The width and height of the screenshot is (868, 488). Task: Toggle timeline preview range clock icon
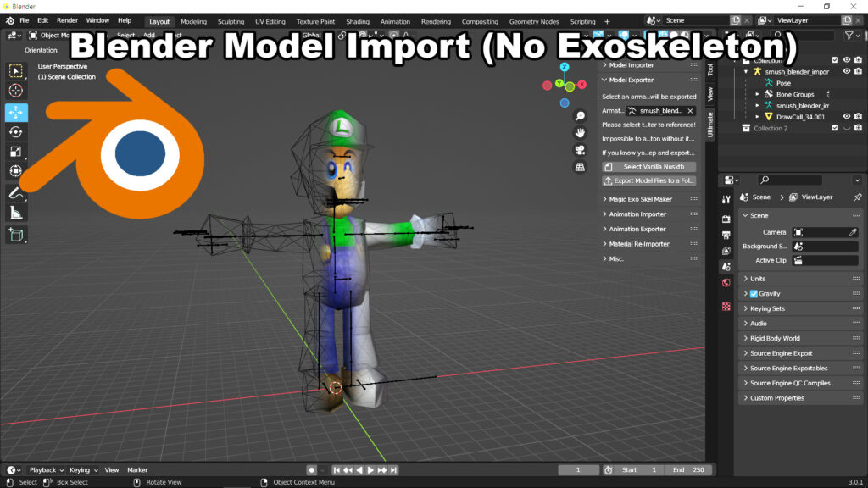tap(608, 469)
